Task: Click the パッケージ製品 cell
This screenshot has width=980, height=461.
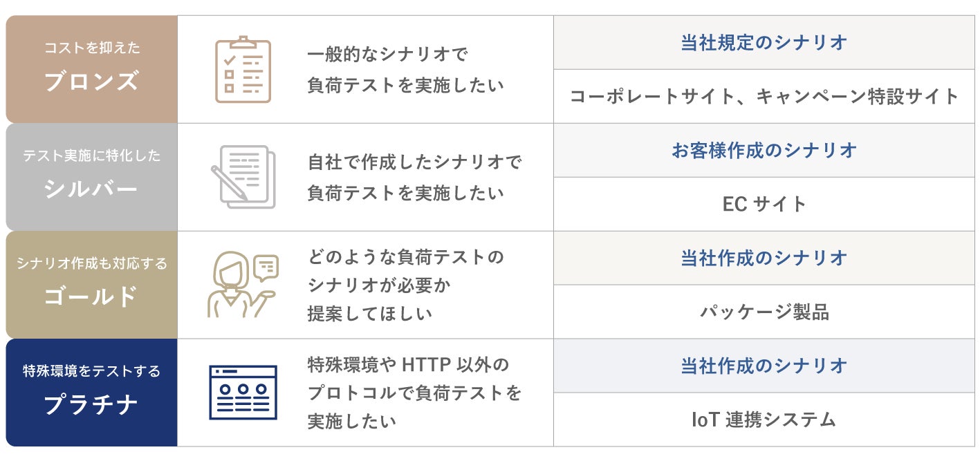Action: (x=764, y=312)
